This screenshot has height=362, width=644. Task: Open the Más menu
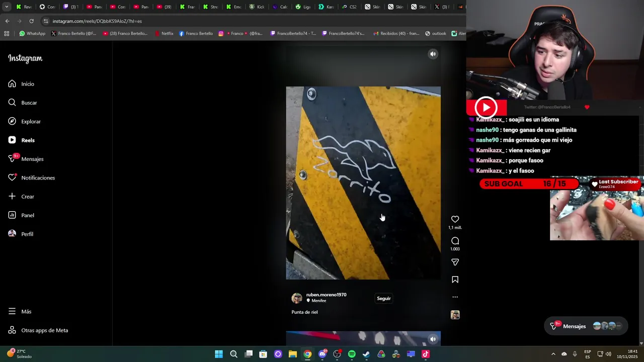pyautogui.click(x=20, y=311)
